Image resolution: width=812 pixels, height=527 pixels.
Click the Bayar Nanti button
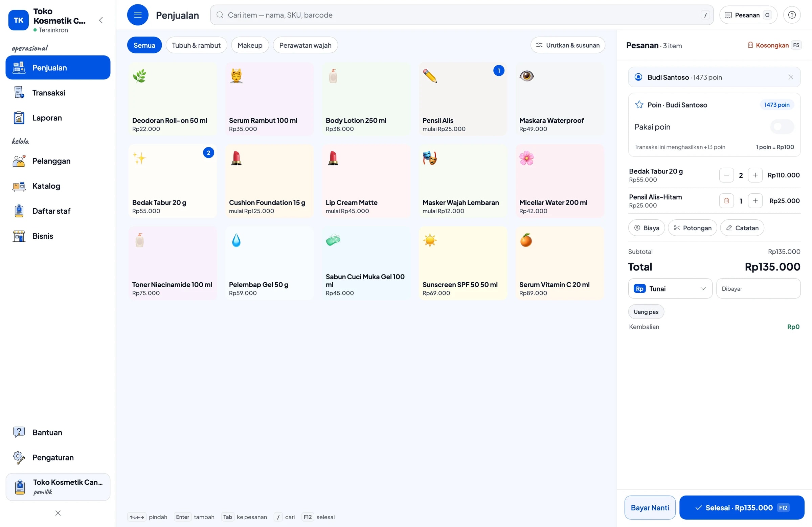point(650,508)
